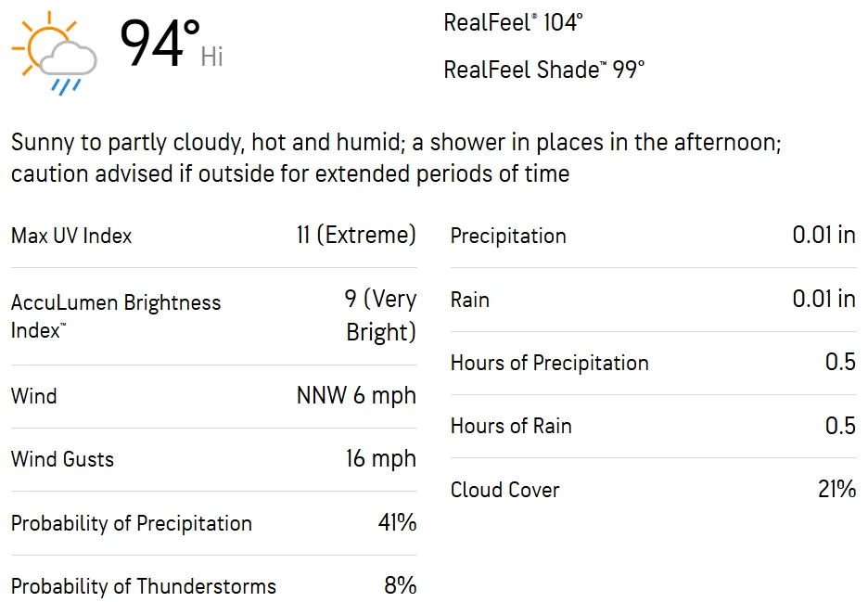Click the sun and rain cloud weather icon
The height and width of the screenshot is (602, 868).
point(54,53)
